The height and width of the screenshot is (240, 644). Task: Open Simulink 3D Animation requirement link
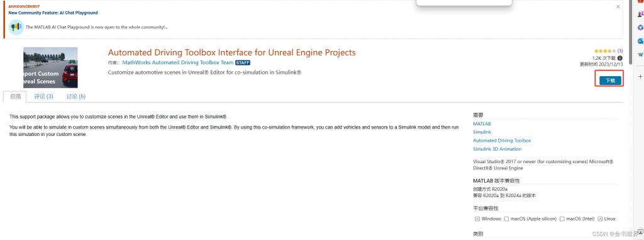click(497, 149)
